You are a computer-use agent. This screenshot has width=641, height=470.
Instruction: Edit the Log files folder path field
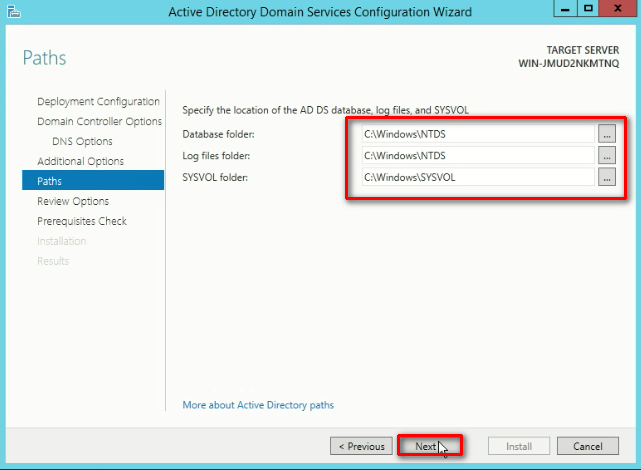[477, 156]
